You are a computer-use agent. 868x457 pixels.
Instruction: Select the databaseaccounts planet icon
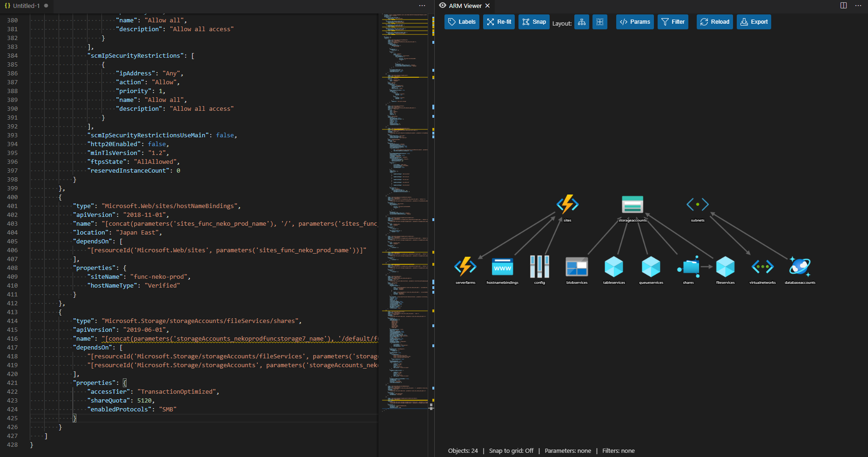pyautogui.click(x=800, y=266)
